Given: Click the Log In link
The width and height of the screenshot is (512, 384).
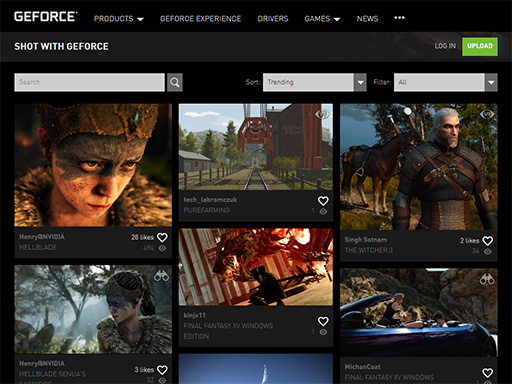Looking at the screenshot, I should (445, 46).
